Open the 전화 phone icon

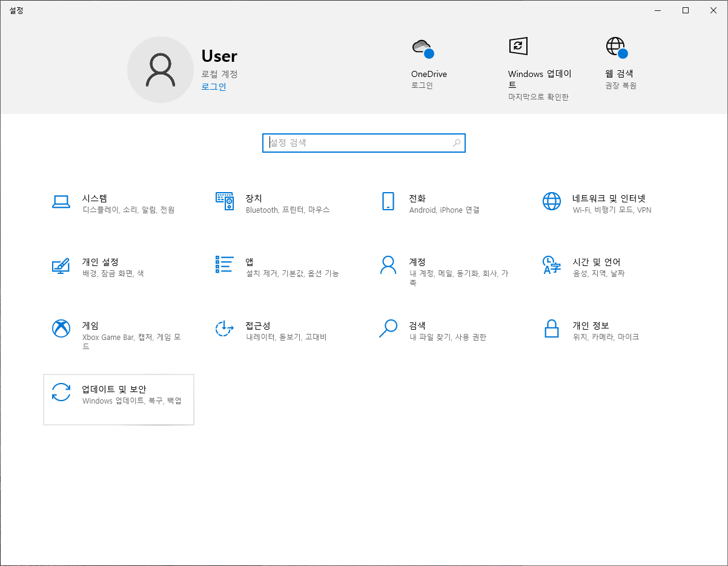pos(388,201)
